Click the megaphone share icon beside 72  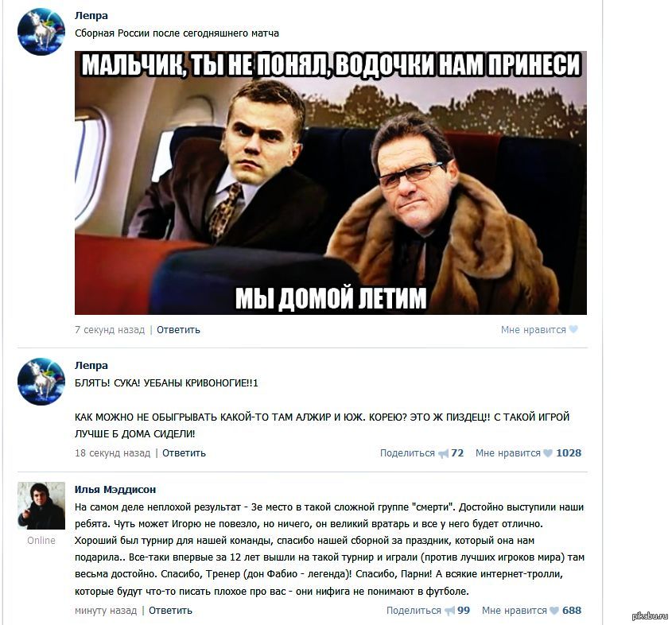[443, 453]
